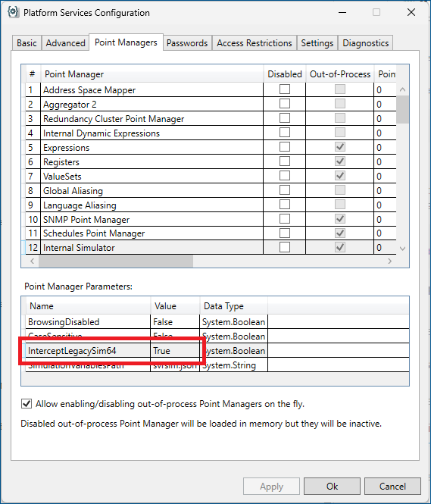Click the horizontal scroll right arrow

tap(389, 261)
